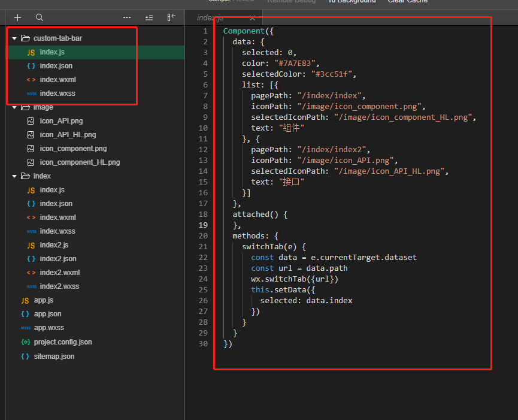The image size is (518, 420).
Task: Click the "/image/icon_API_HL.png" string on line 14
Action: 389,171
